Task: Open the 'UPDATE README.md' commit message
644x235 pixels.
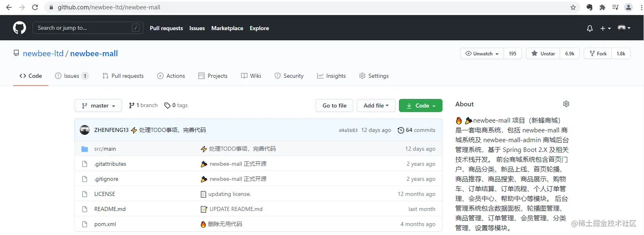Action: click(236, 209)
